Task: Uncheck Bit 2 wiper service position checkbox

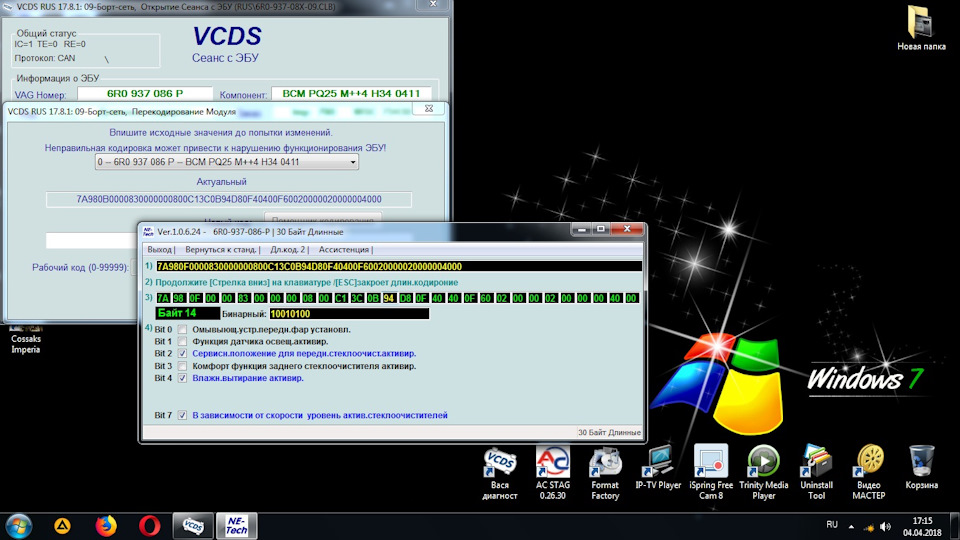Action: coord(182,354)
